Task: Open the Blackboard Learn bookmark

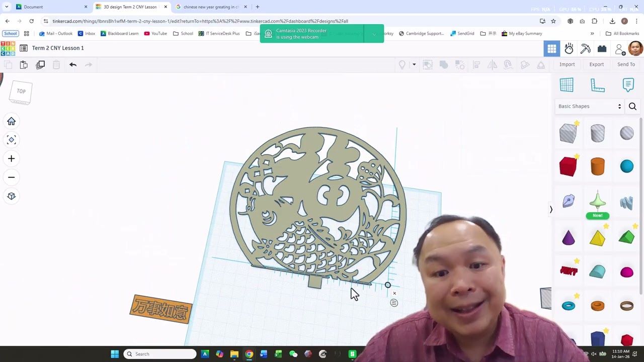Action: tap(119, 34)
